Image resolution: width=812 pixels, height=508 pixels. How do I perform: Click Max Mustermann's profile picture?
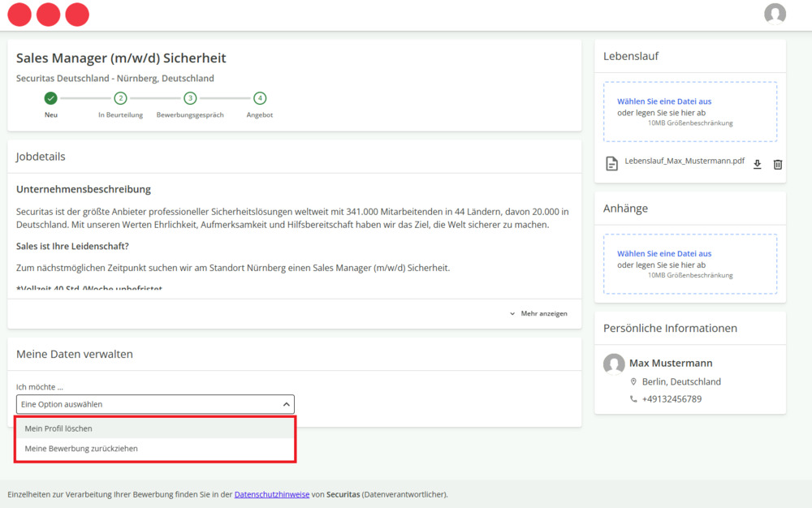coord(614,364)
